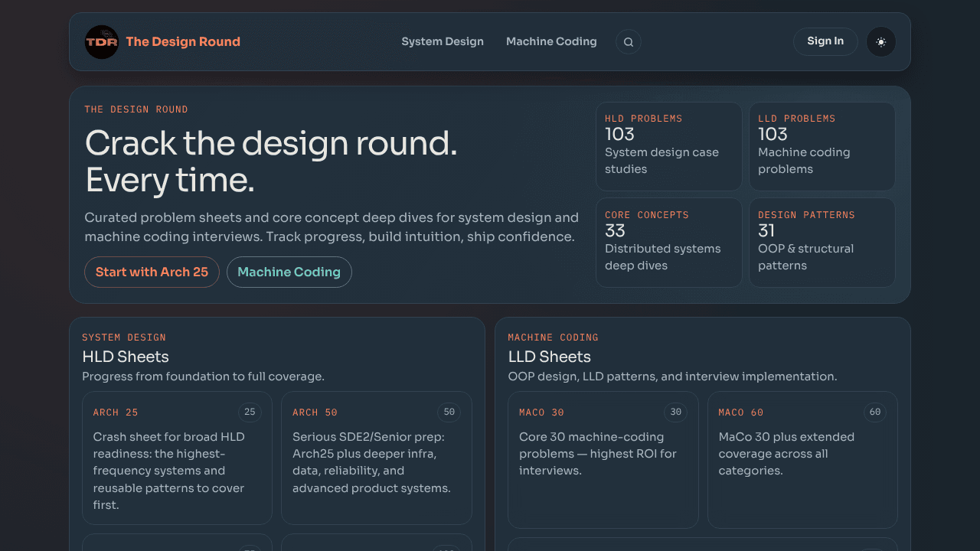The height and width of the screenshot is (551, 980).
Task: Click 'Crack the design round.' headline
Action: [x=271, y=143]
